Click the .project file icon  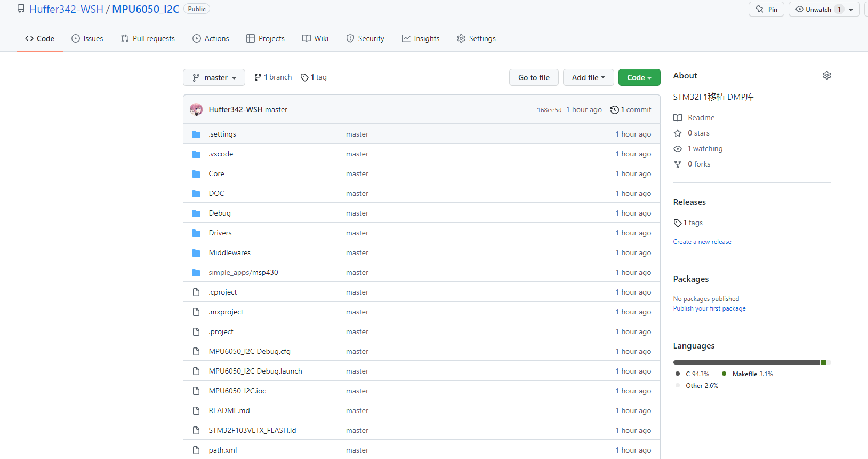coord(196,332)
